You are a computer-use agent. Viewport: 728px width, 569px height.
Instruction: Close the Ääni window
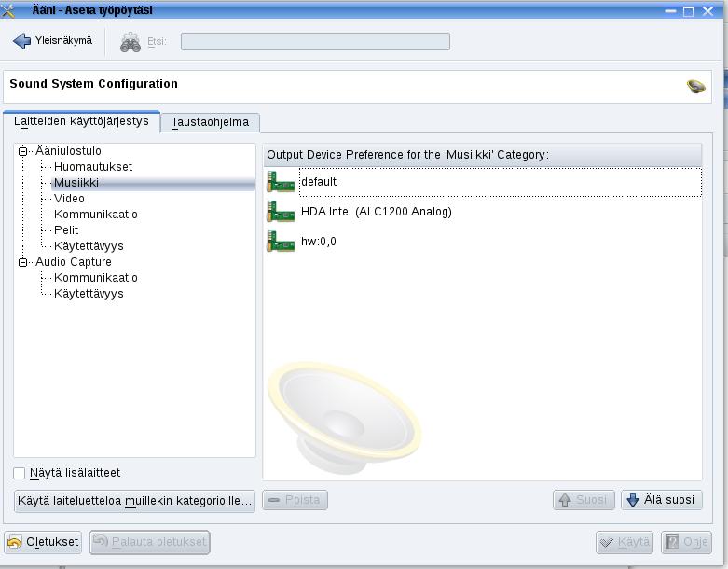point(707,10)
